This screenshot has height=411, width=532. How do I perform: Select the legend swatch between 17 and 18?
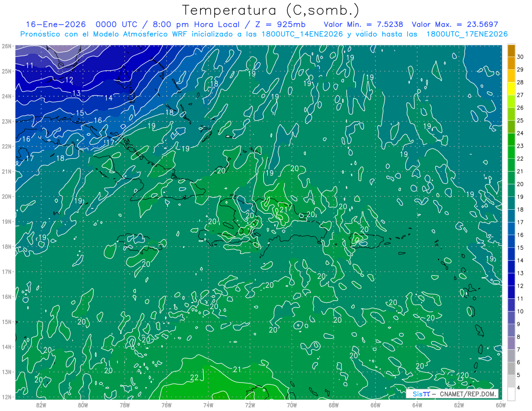511,216
